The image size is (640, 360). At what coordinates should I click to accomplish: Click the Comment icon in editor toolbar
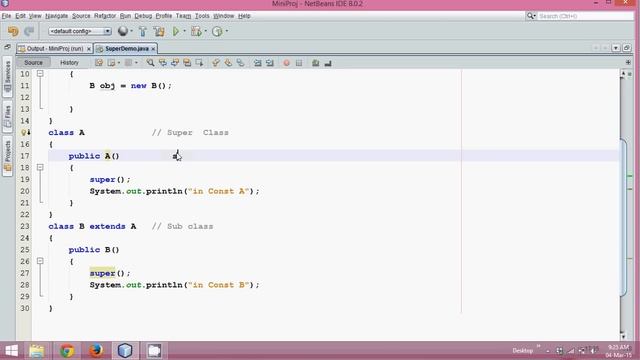pyautogui.click(x=316, y=63)
